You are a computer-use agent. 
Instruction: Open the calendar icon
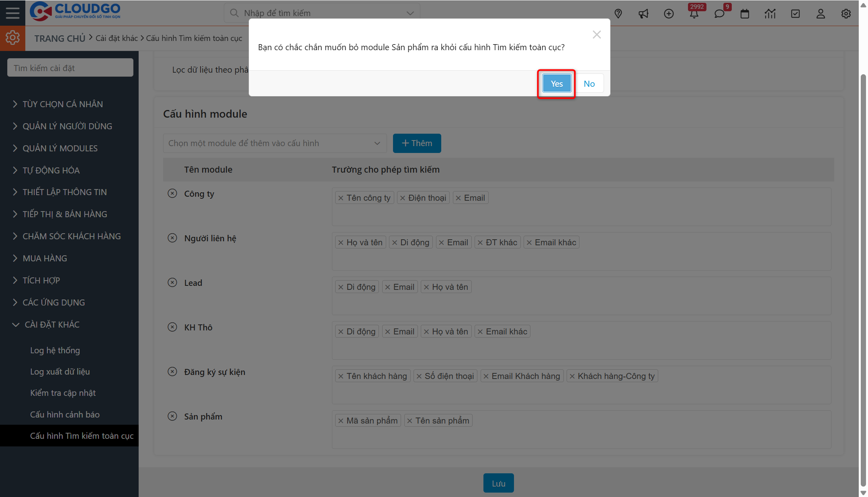[x=745, y=13]
